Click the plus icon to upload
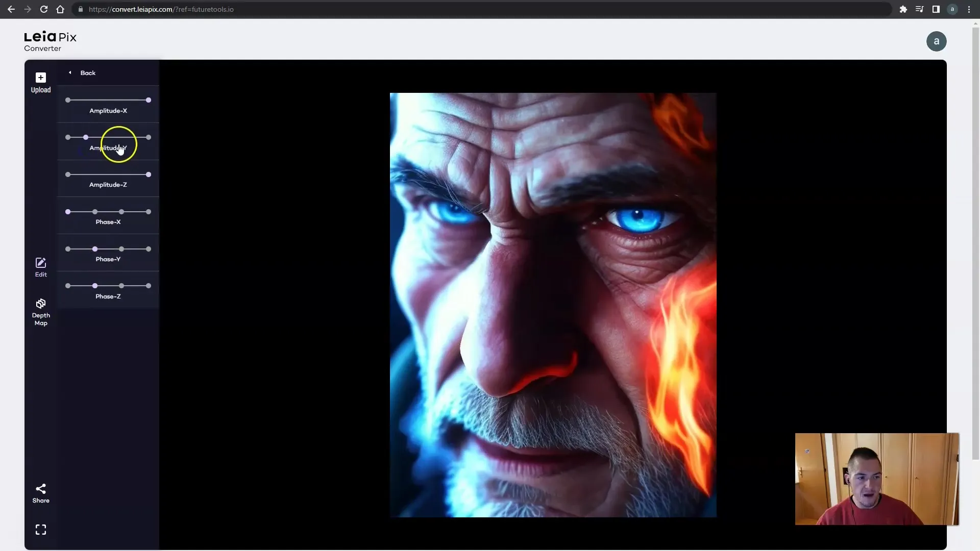This screenshot has width=980, height=551. (41, 78)
